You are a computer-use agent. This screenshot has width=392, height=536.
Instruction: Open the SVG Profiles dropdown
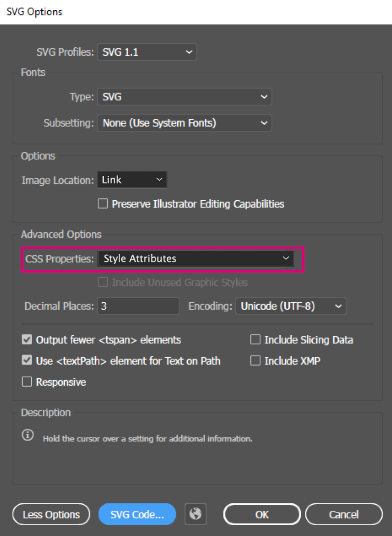[147, 52]
